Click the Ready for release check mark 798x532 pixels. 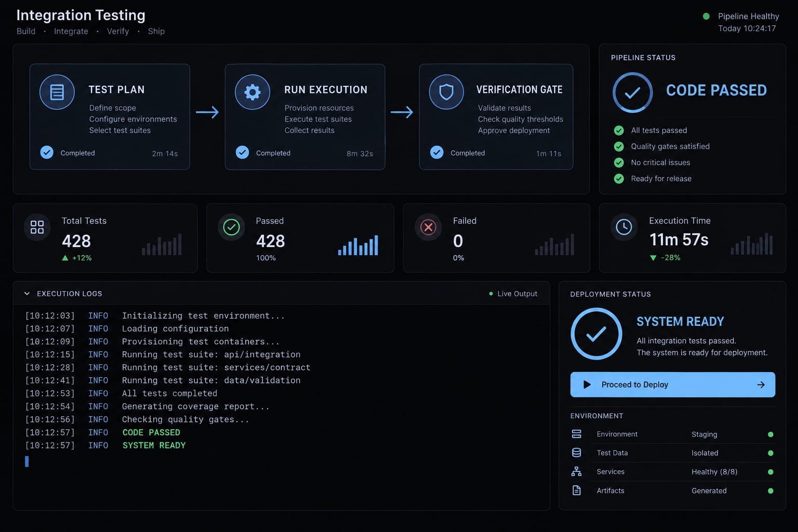pyautogui.click(x=619, y=179)
